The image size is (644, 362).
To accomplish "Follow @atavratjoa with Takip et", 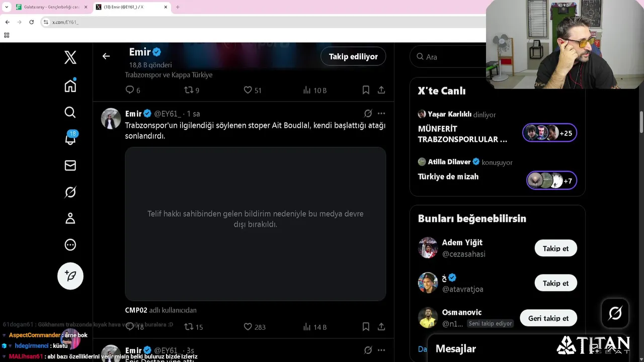I will [555, 283].
